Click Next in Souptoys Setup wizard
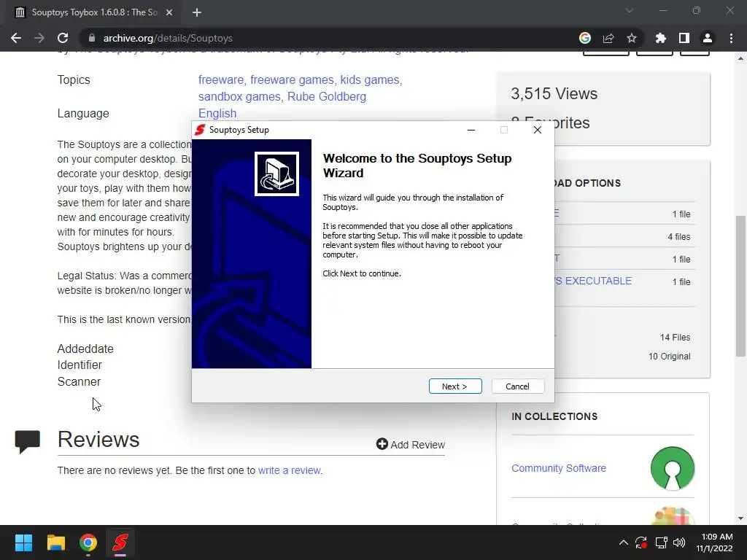The image size is (747, 560). click(x=455, y=386)
